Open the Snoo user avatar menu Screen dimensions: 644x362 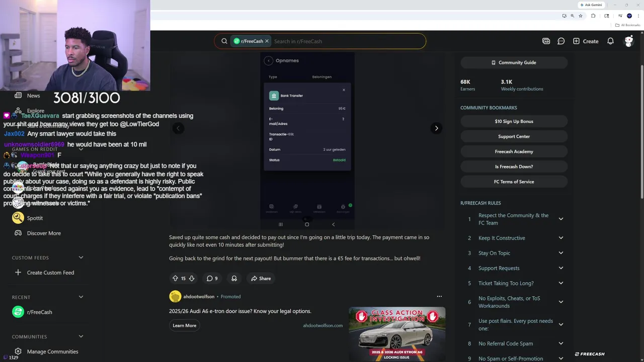[629, 41]
